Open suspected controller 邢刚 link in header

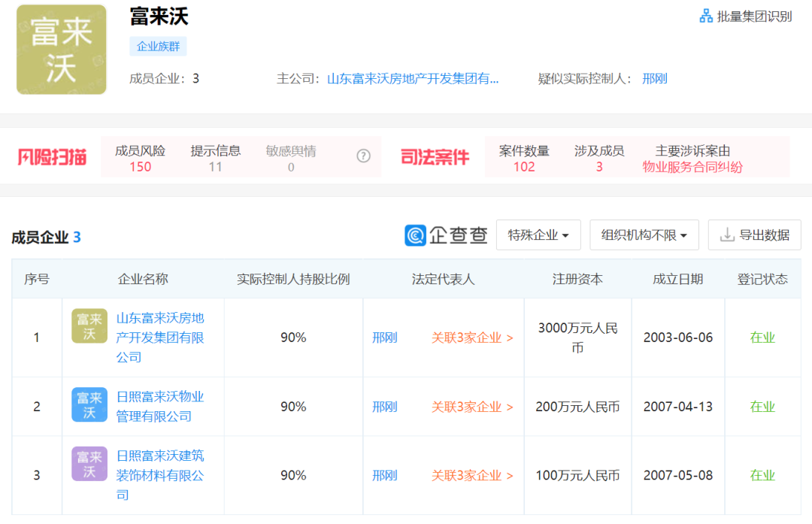(x=655, y=79)
